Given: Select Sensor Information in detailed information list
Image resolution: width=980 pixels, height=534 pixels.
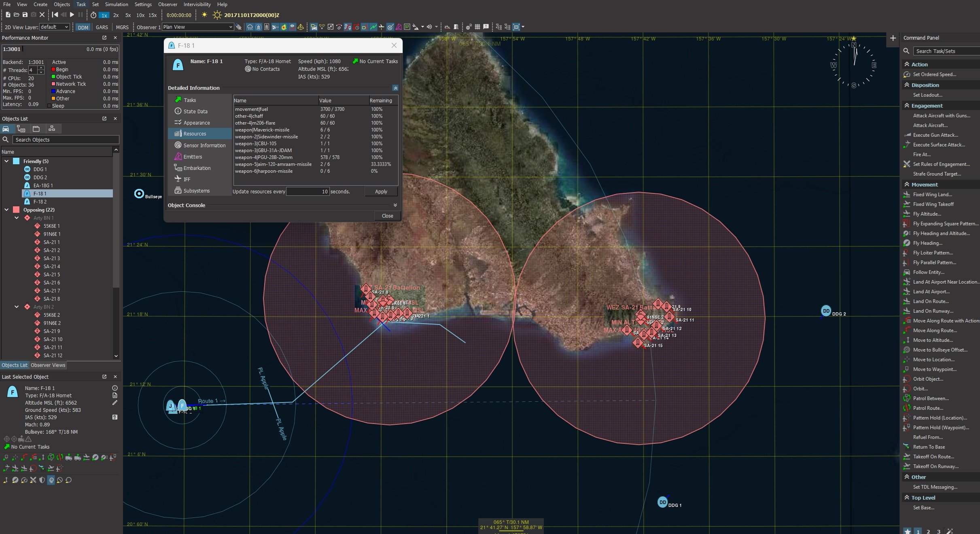Looking at the screenshot, I should point(204,146).
